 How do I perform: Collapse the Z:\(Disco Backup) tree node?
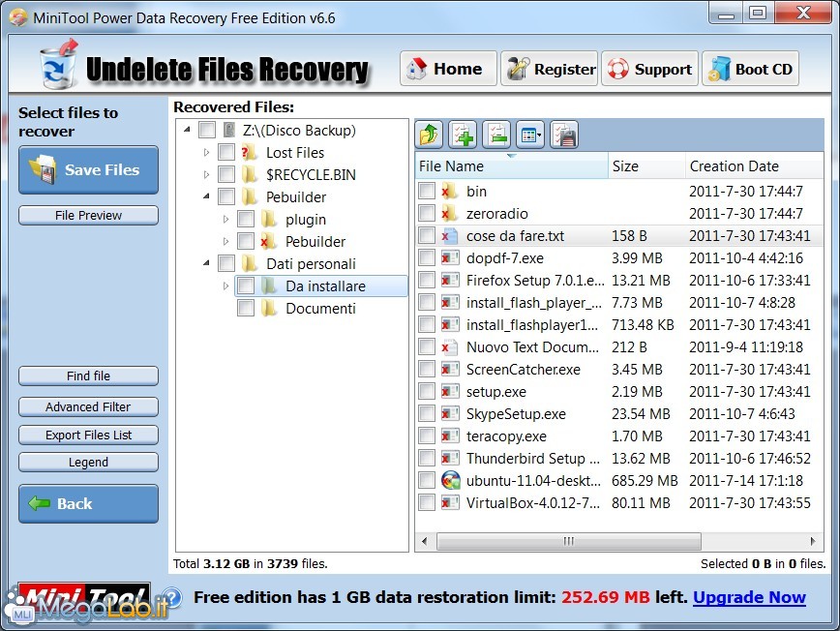[187, 130]
